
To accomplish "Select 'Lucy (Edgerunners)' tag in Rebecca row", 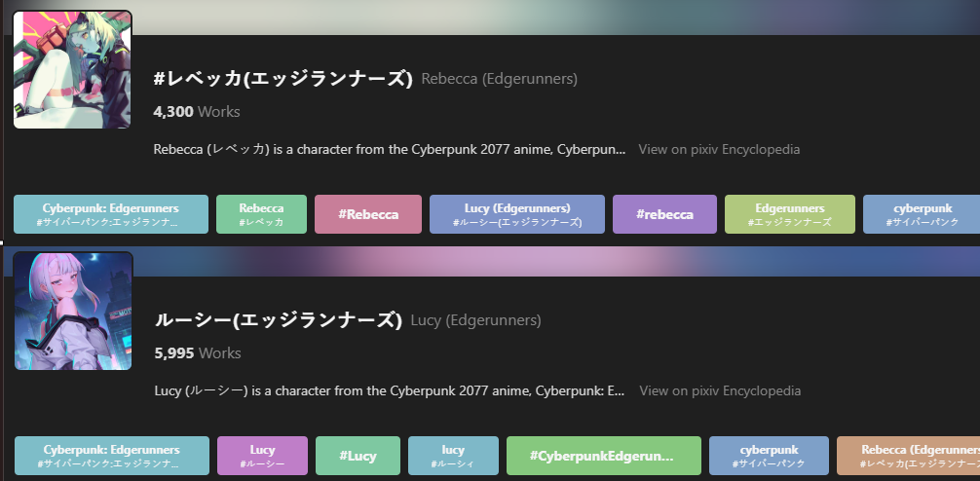I will (x=517, y=214).
